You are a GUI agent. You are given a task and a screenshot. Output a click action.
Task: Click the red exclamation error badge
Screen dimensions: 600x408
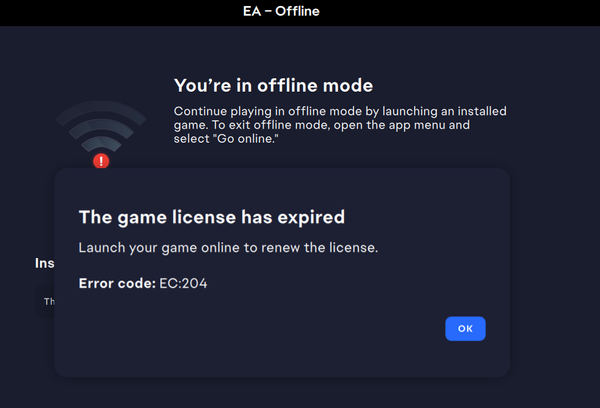click(x=101, y=160)
